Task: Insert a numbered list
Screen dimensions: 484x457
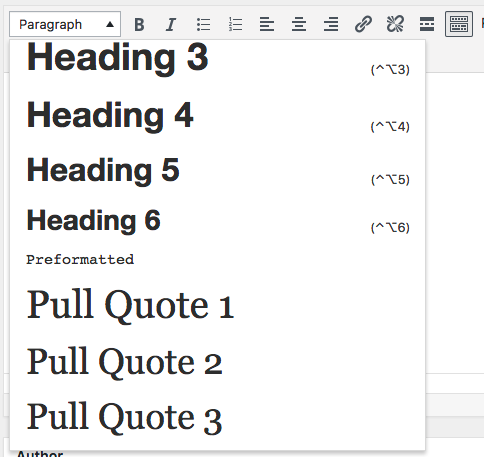Action: click(235, 24)
